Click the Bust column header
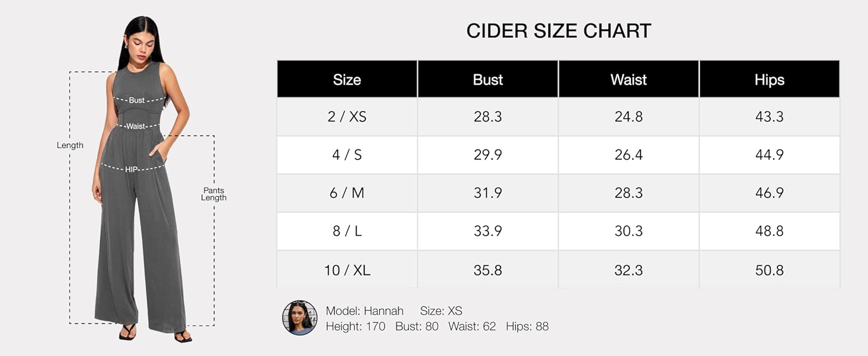The image size is (868, 356). point(488,80)
